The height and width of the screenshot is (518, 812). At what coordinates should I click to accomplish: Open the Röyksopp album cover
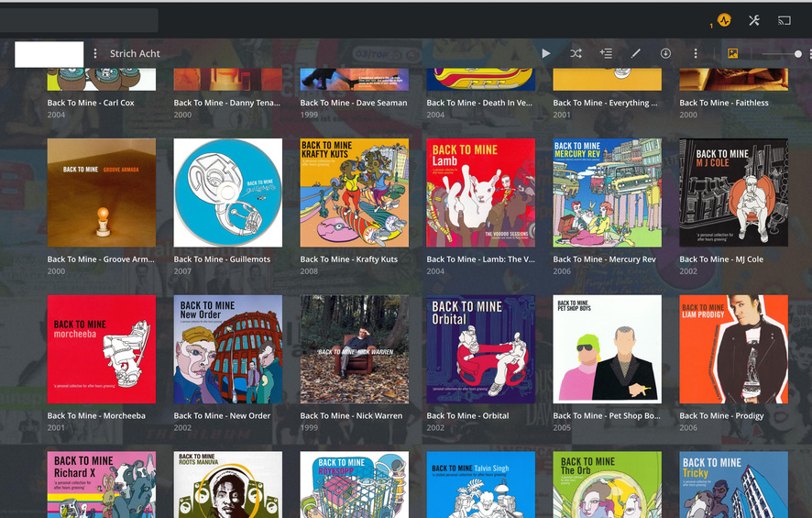(354, 484)
